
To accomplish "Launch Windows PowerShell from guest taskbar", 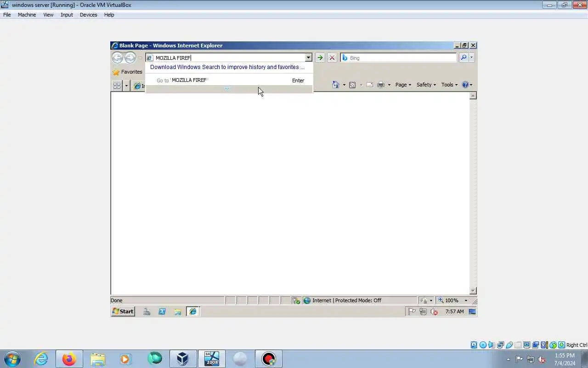I will [162, 311].
